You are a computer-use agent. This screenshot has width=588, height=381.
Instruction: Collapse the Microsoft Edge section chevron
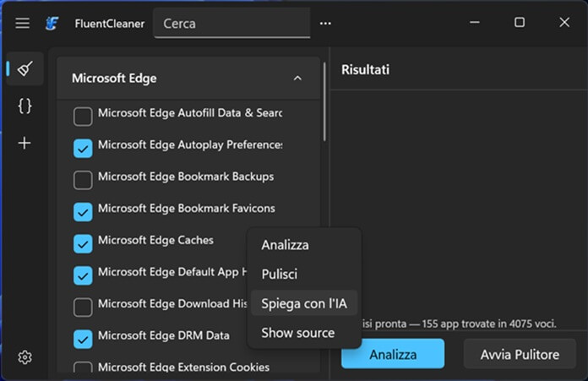pos(297,78)
